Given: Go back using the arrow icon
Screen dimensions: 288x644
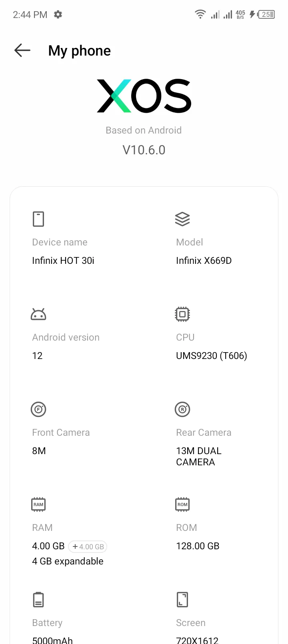Looking at the screenshot, I should (22, 50).
